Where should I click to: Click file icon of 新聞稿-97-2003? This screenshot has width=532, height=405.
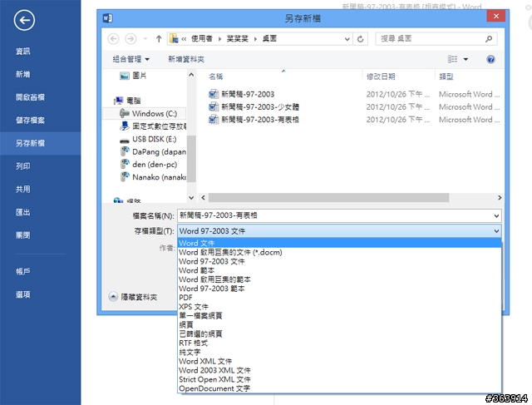point(214,94)
